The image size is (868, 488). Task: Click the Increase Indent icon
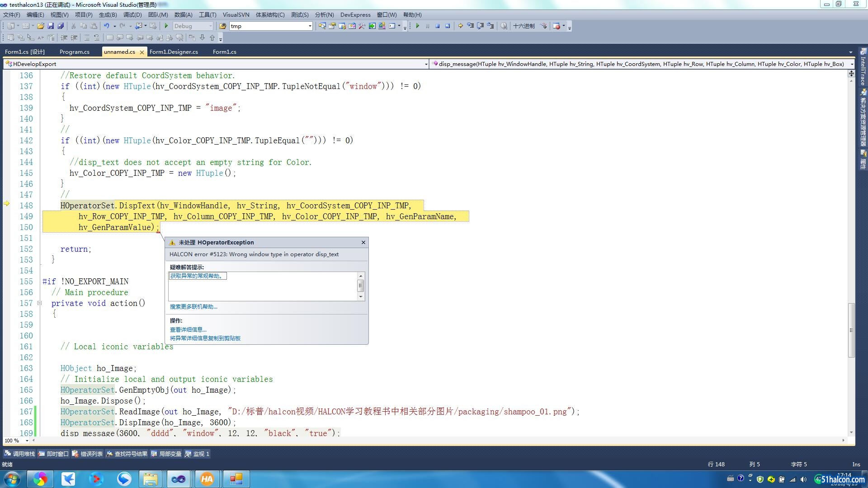[x=74, y=38]
